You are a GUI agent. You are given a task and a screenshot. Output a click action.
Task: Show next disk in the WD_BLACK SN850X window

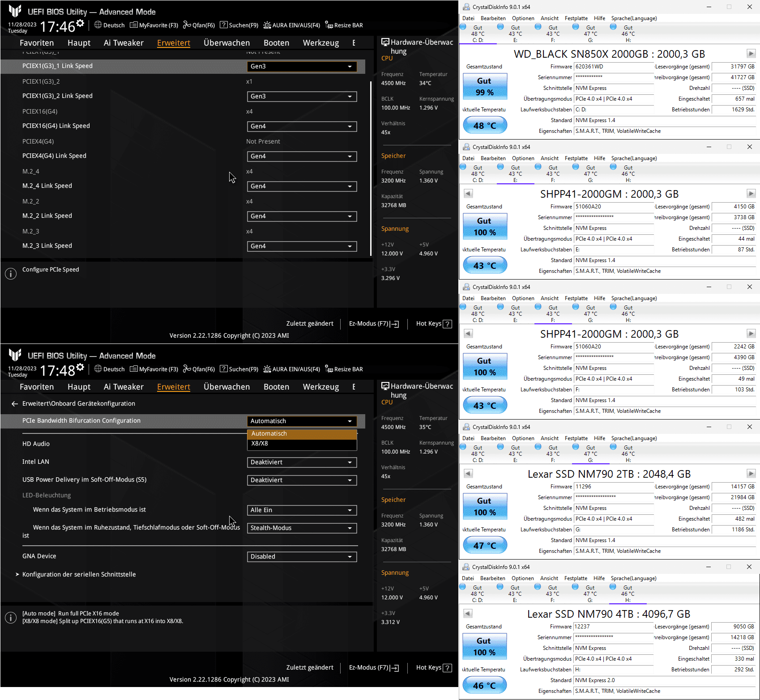pos(751,54)
